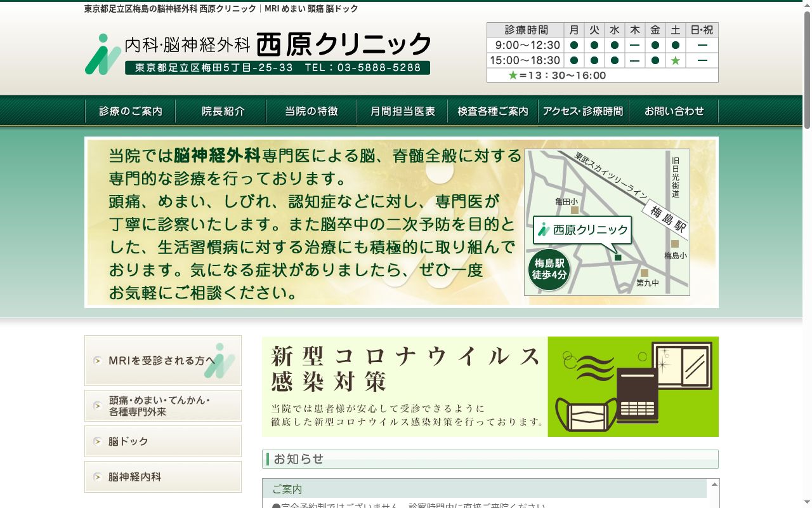Image resolution: width=812 pixels, height=508 pixels.
Task: Click the top tagline 東京都足立区梅島の脳神経外科
Action: [221, 9]
